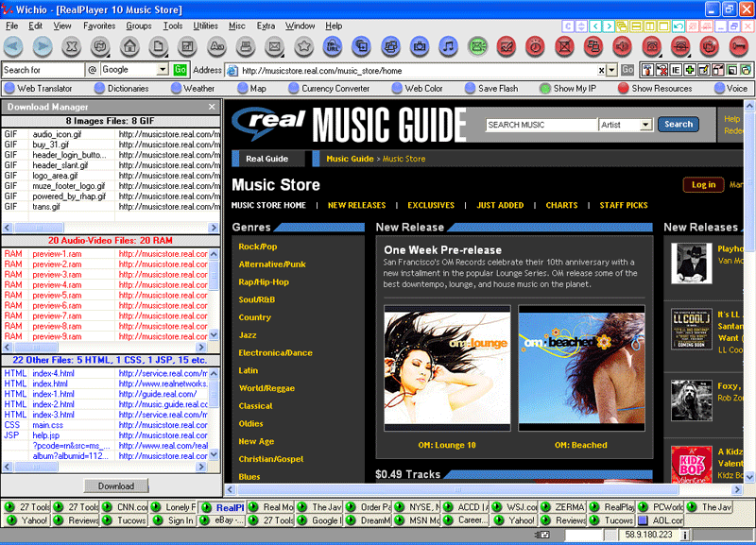Open the CHARTS link
The width and height of the screenshot is (756, 545).
coord(561,205)
